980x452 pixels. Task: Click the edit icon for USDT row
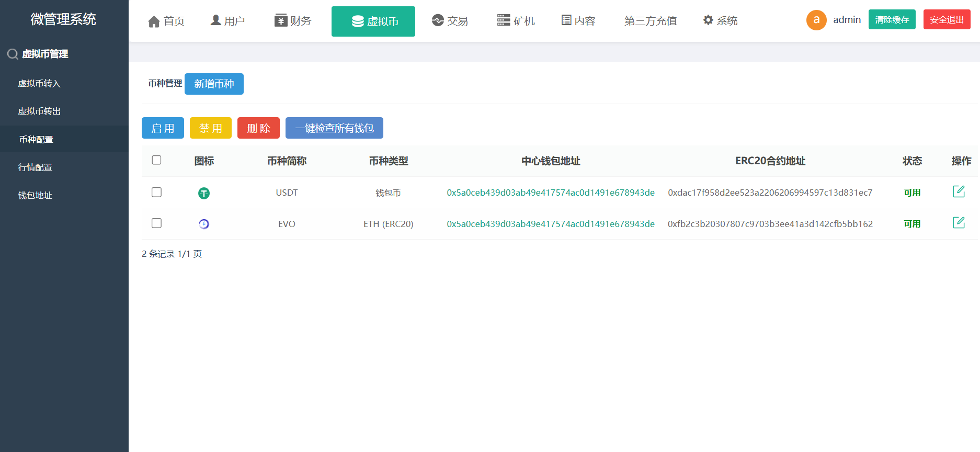point(958,191)
